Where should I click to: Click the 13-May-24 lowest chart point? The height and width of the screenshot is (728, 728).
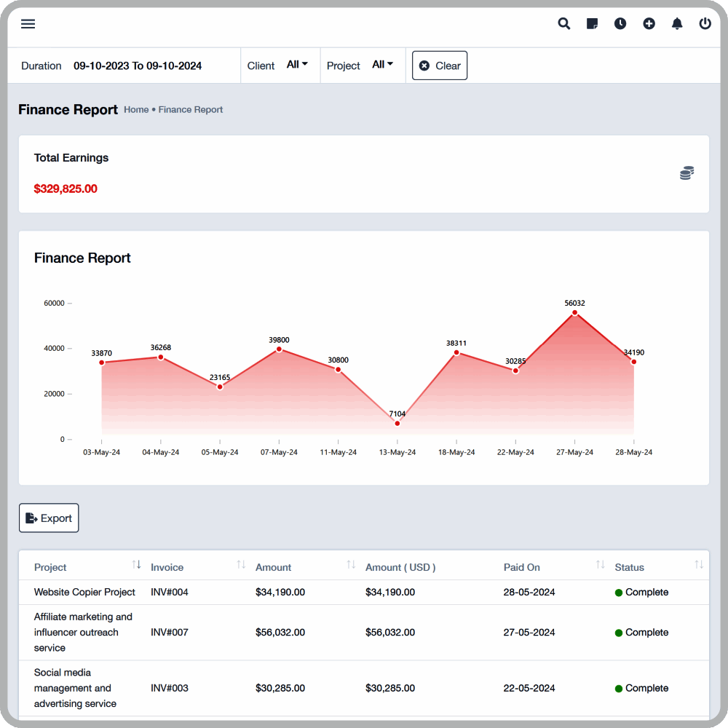(x=397, y=423)
